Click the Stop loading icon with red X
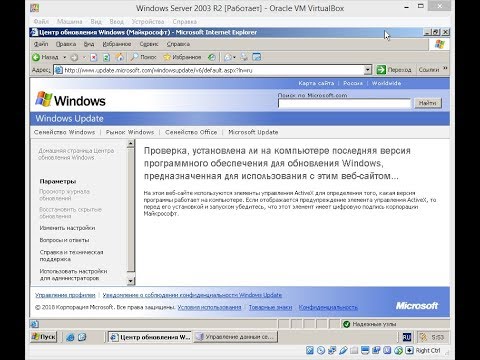Screen dimensions: 480x360 tap(94, 57)
